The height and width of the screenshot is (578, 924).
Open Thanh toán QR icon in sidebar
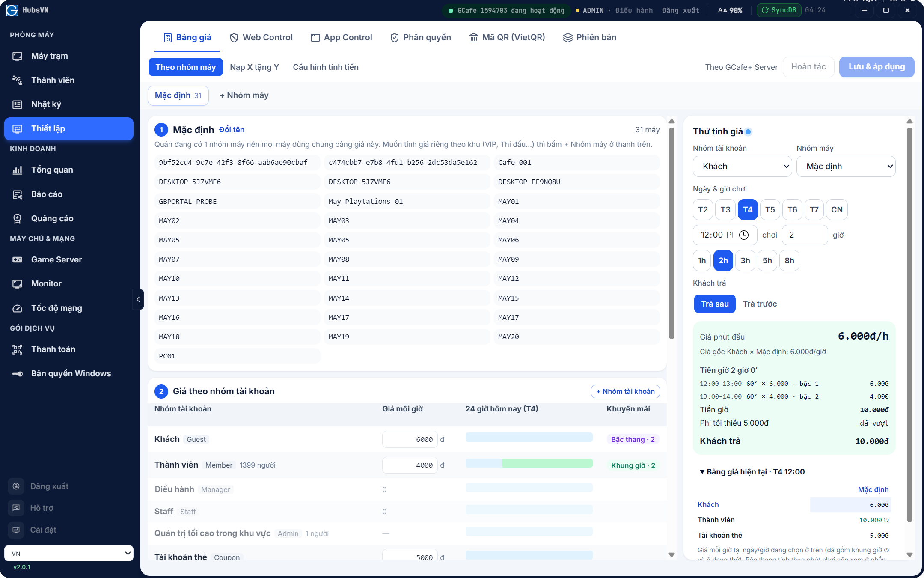(17, 349)
